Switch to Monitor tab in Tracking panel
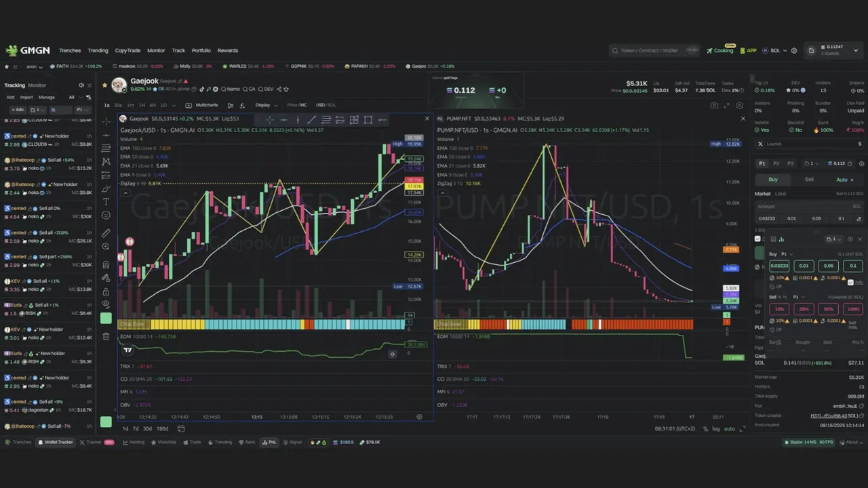 click(37, 85)
